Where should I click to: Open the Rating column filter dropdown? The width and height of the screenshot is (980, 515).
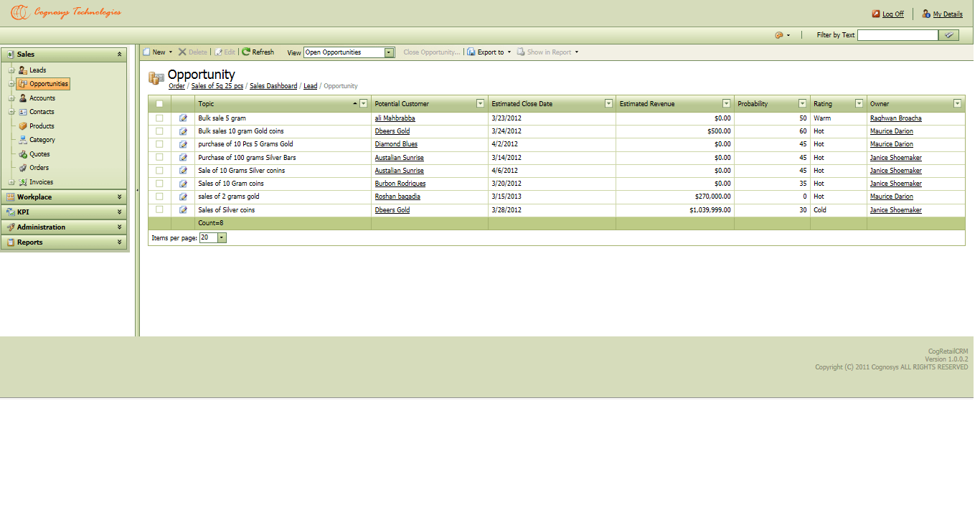[859, 104]
